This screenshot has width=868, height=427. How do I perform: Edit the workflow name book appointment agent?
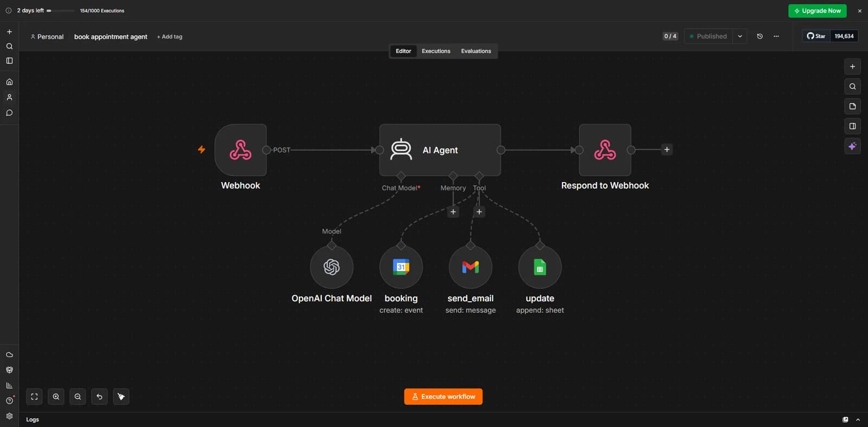(x=111, y=37)
